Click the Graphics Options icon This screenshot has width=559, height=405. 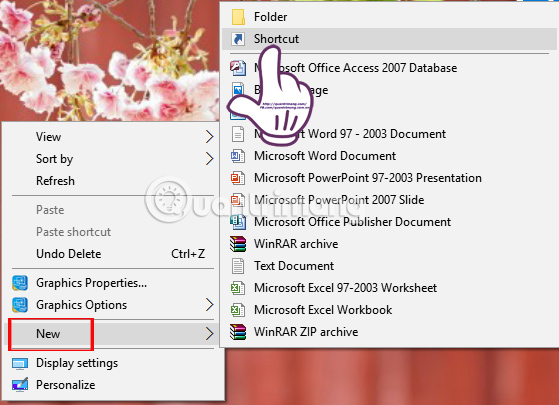point(20,305)
